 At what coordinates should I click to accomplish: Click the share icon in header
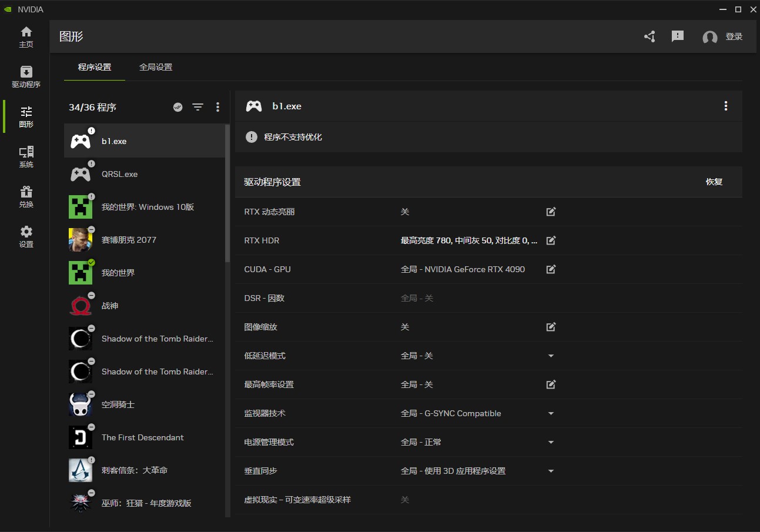[649, 36]
